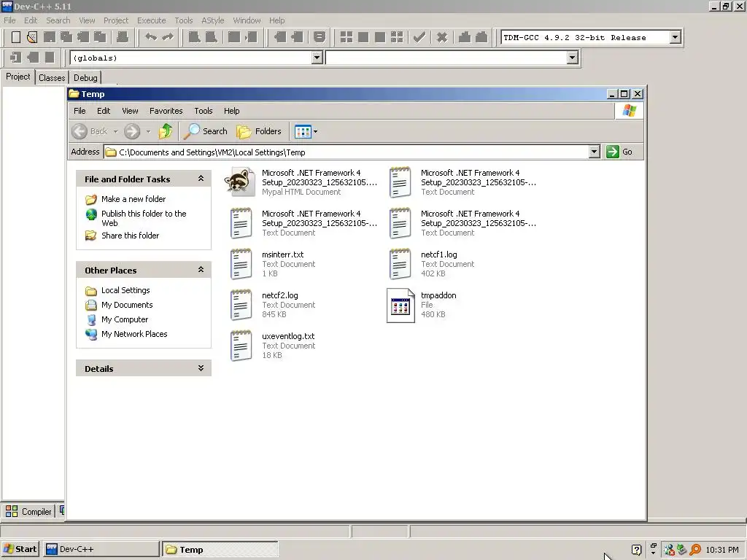Open the Address bar dropdown arrow
This screenshot has height=560, width=747.
click(594, 152)
